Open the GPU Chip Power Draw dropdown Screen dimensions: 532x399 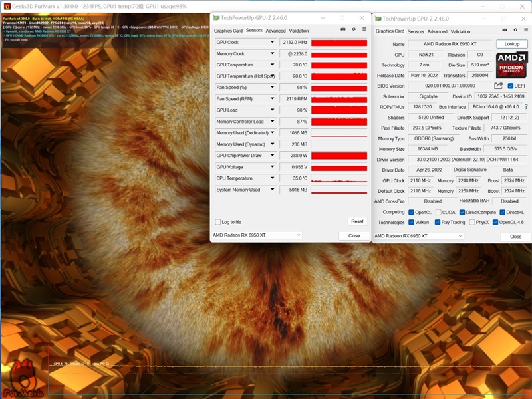pos(272,155)
